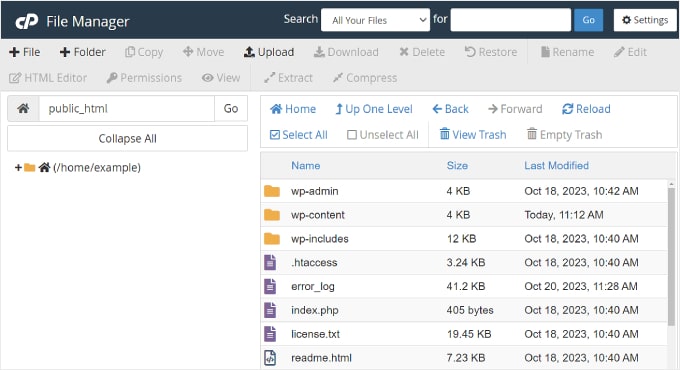Click the View eye icon
Image resolution: width=680 pixels, height=370 pixels.
(207, 78)
